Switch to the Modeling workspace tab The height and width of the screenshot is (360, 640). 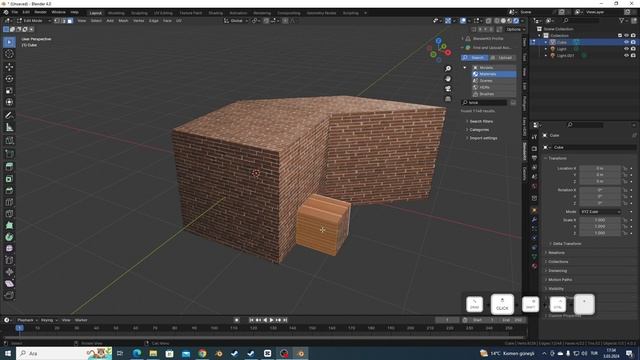(116, 13)
